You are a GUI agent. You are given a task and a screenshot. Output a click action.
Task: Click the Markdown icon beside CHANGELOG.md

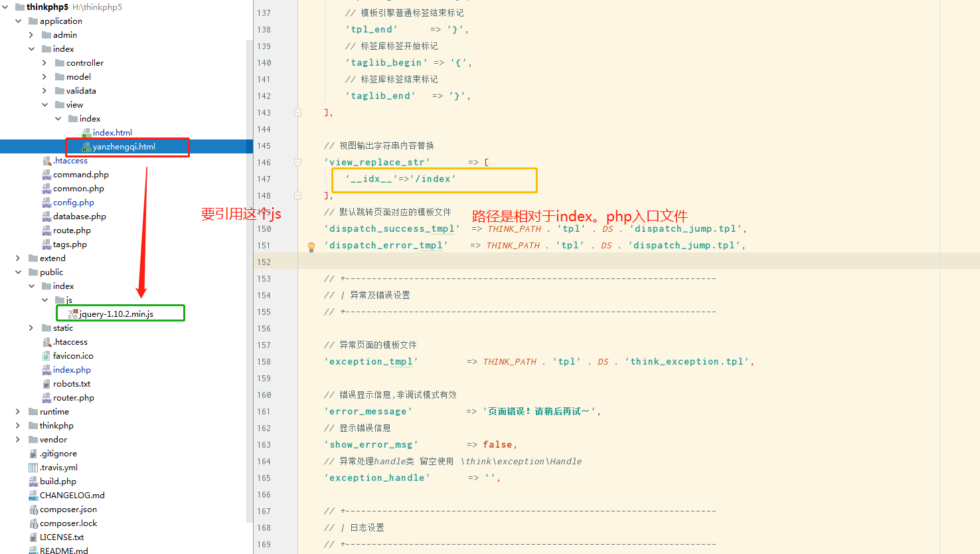coord(31,495)
